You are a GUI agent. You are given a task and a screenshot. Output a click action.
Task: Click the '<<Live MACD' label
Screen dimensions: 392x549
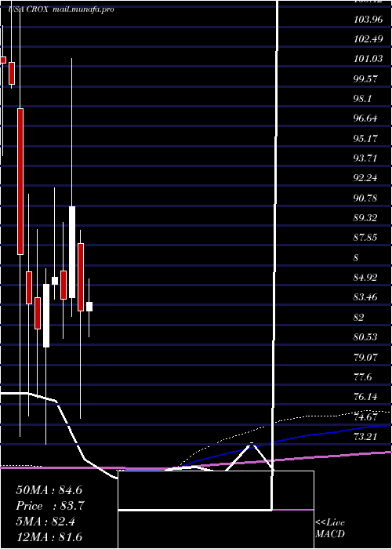[330, 529]
